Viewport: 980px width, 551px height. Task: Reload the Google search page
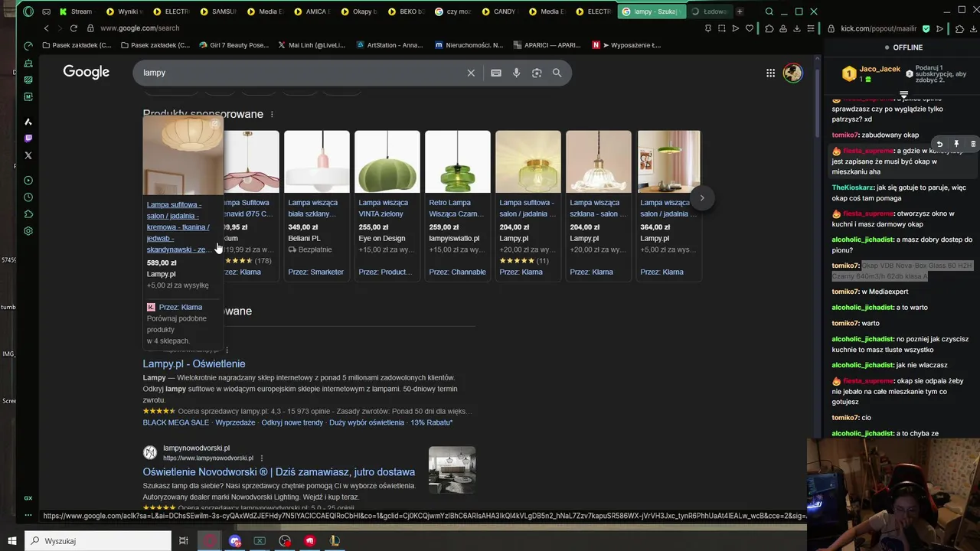(x=73, y=28)
